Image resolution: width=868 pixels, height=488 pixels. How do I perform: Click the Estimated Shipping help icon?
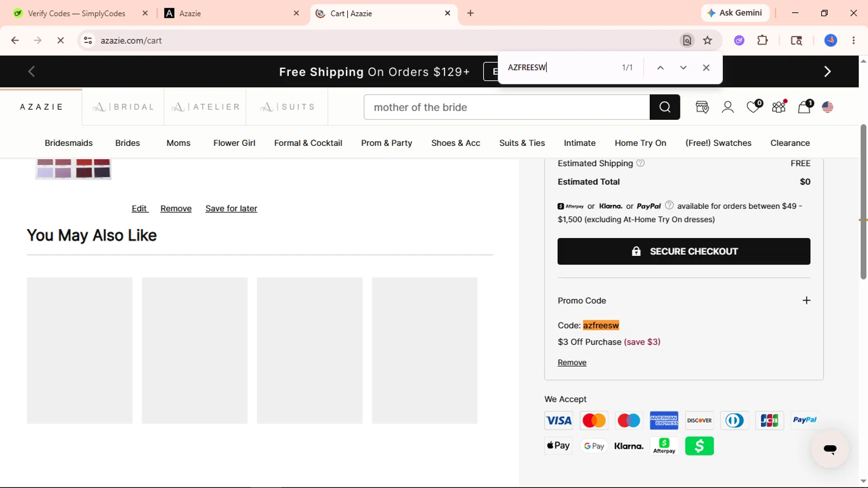point(641,163)
